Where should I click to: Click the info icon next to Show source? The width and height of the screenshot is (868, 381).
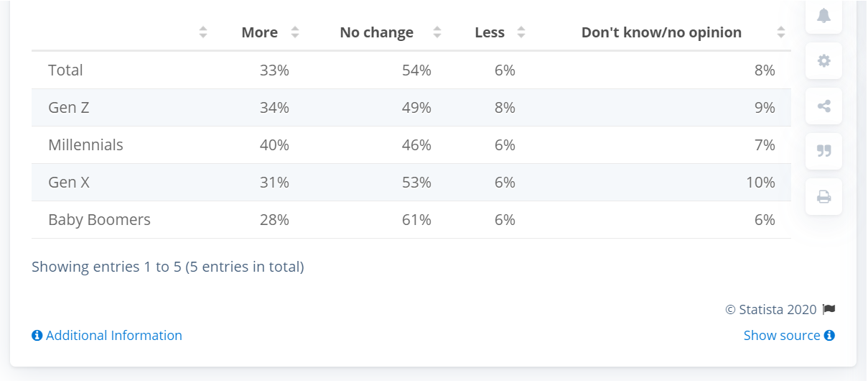click(x=829, y=336)
